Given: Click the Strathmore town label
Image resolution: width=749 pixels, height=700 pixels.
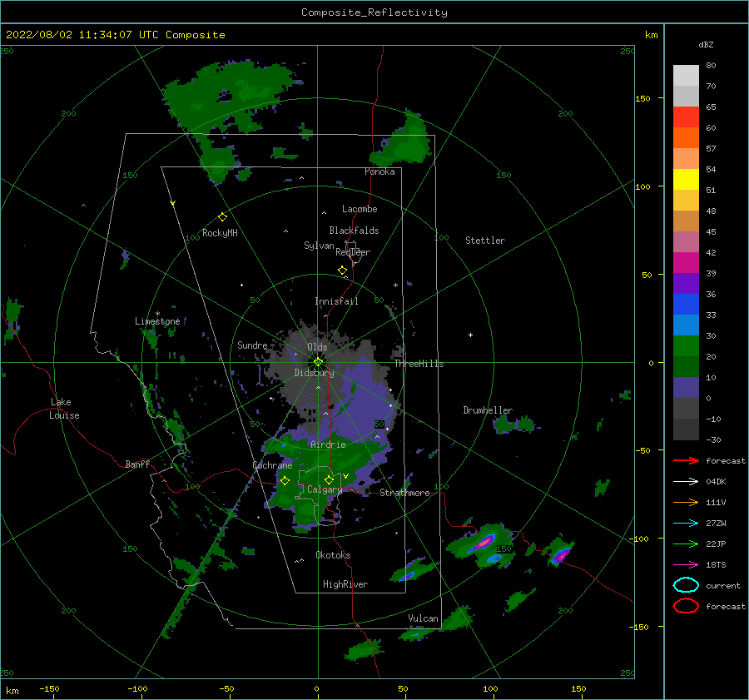Looking at the screenshot, I should tap(404, 493).
